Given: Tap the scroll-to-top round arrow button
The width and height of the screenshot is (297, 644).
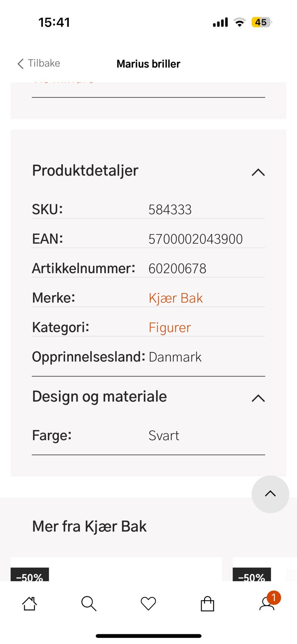Looking at the screenshot, I should (x=270, y=494).
